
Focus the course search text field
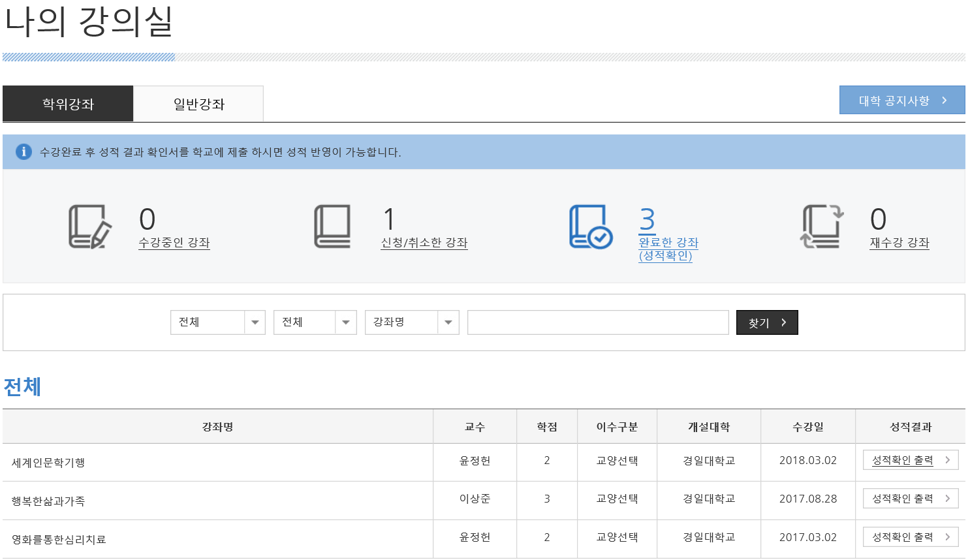598,322
